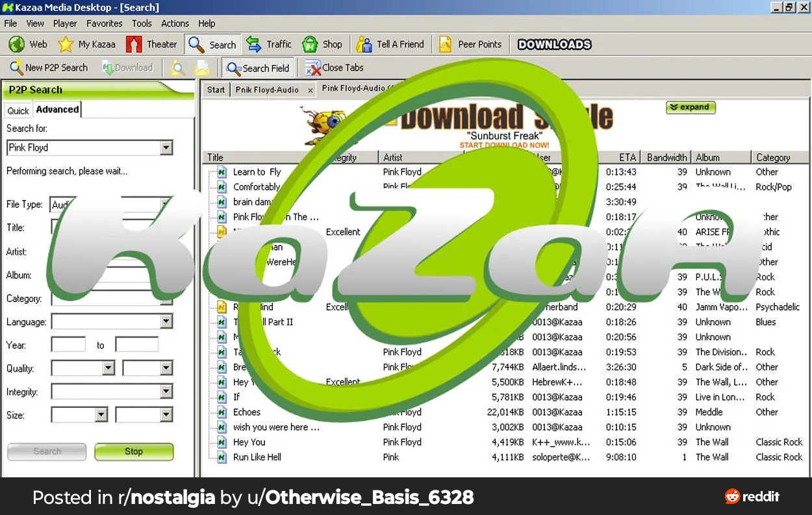Click the Dark Side of... album cell
This screenshot has height=515, width=812.
click(722, 367)
